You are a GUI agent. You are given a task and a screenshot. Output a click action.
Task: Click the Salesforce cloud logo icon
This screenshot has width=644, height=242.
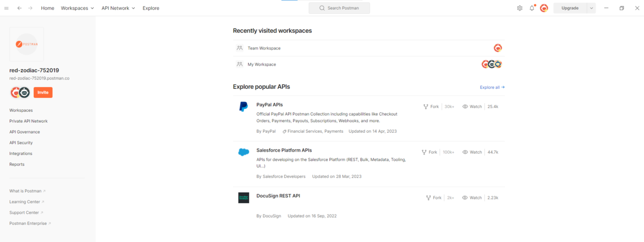[244, 152]
